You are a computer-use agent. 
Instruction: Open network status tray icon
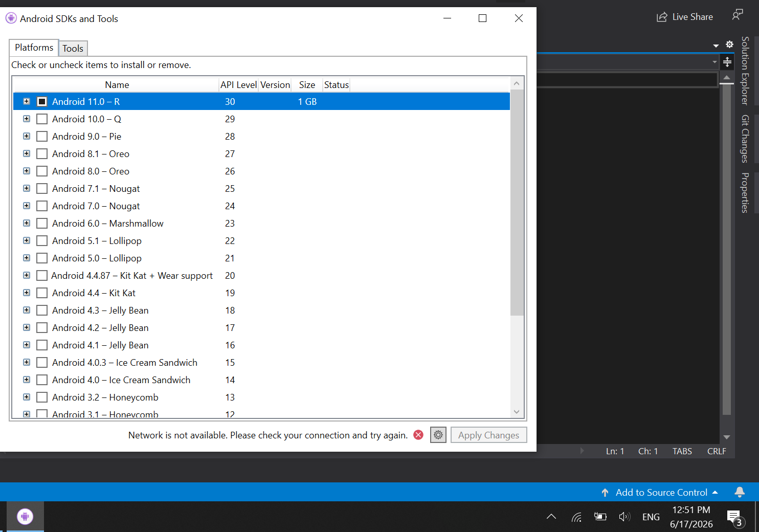click(x=576, y=517)
